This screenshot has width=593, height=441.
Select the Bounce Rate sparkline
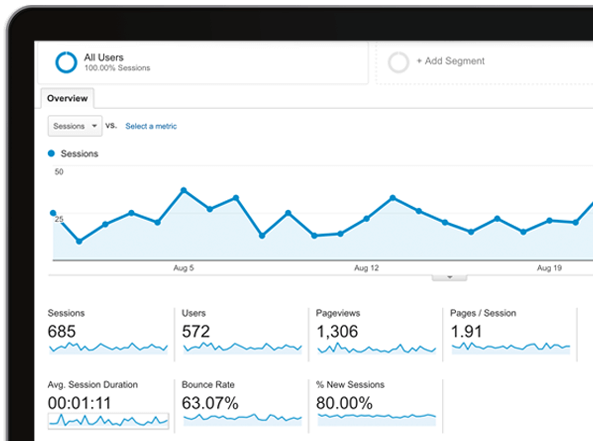click(242, 419)
